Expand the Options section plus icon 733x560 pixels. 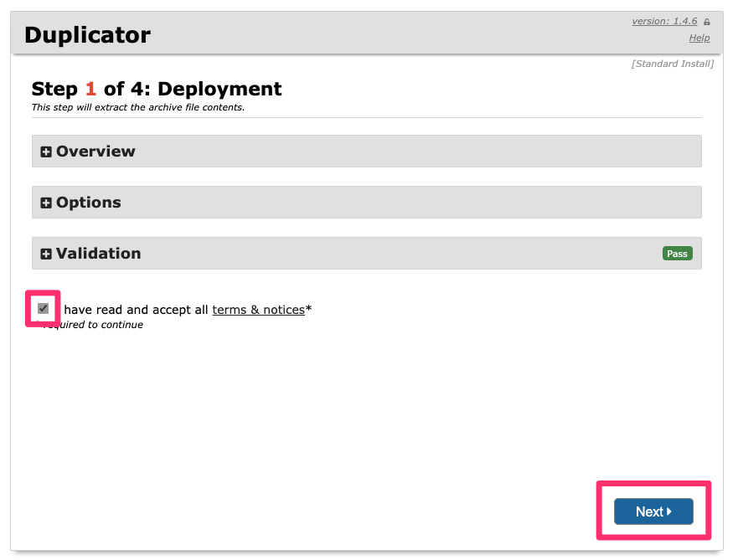pyautogui.click(x=46, y=203)
